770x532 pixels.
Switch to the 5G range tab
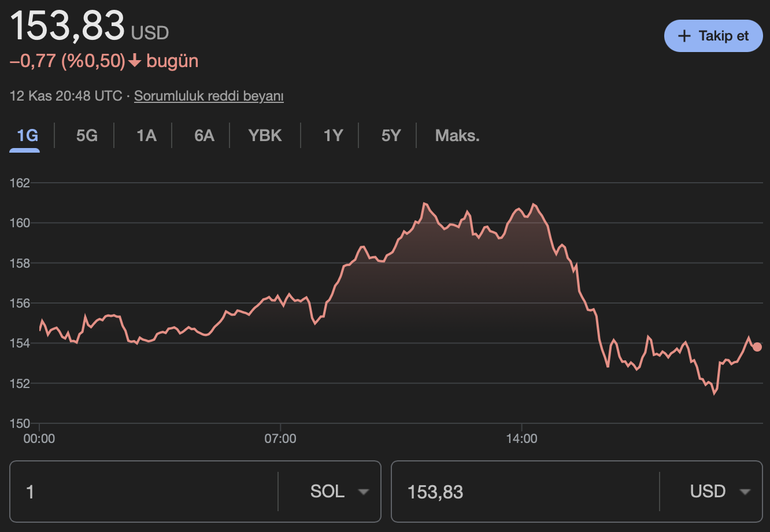[x=87, y=135]
